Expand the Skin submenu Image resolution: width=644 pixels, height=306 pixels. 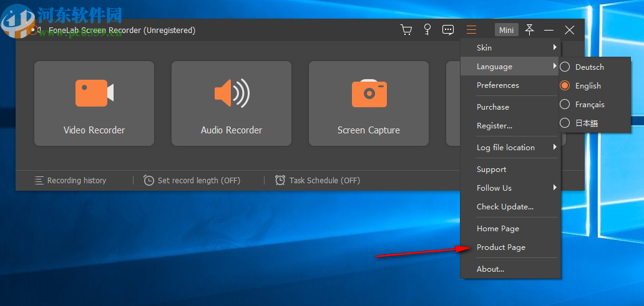coord(509,47)
